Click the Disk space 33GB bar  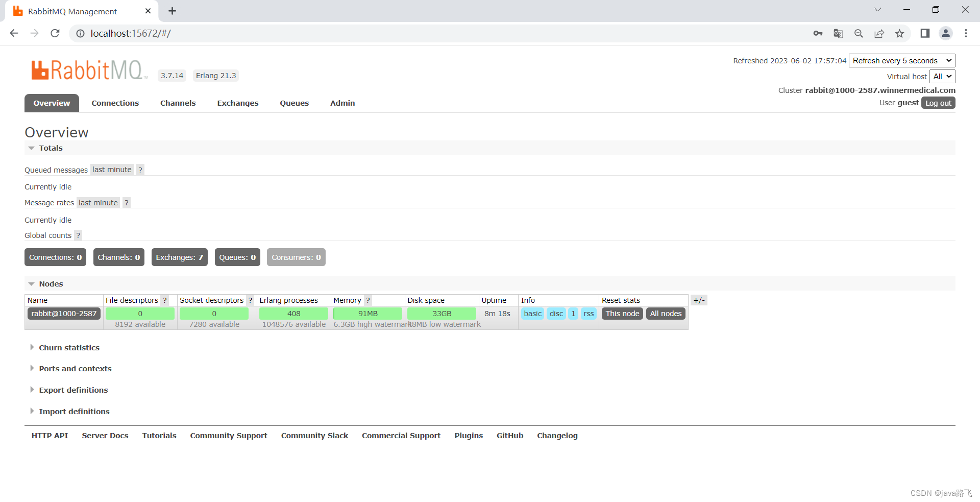[442, 314]
